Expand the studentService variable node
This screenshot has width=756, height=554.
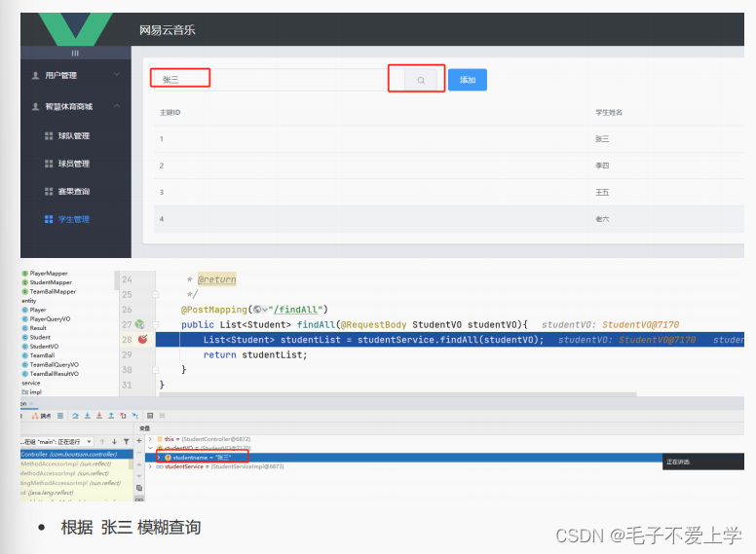point(150,466)
